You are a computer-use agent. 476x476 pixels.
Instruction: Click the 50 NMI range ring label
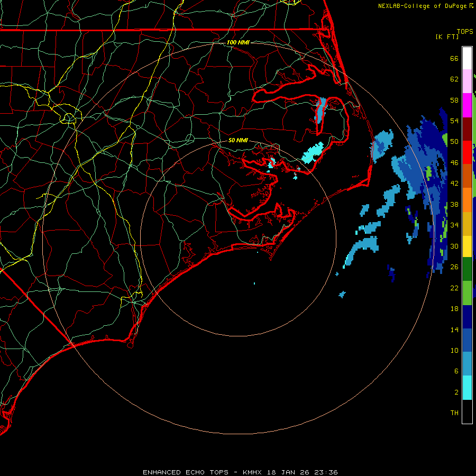(238, 140)
